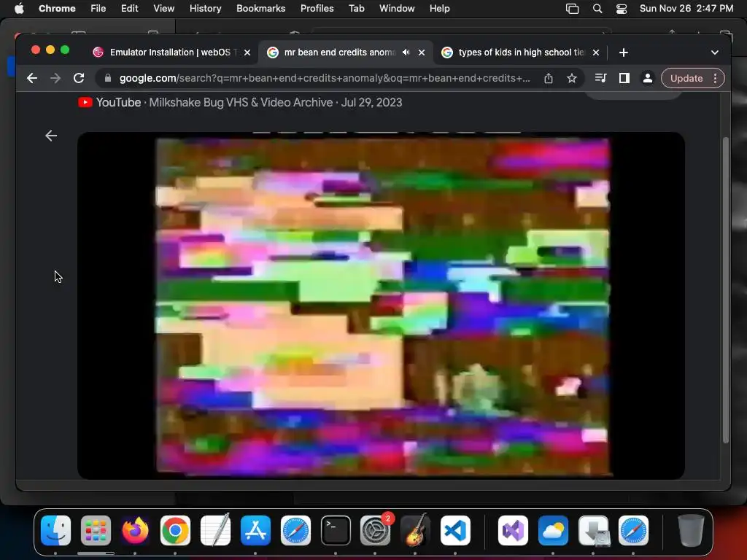This screenshot has width=747, height=560.
Task: Mute the mr bean tab speaker icon
Action: (x=406, y=52)
